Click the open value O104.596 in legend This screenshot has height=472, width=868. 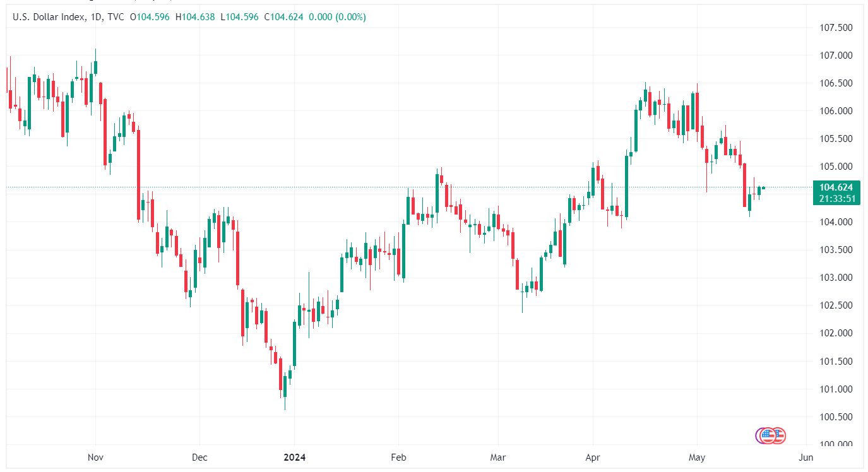pyautogui.click(x=150, y=17)
